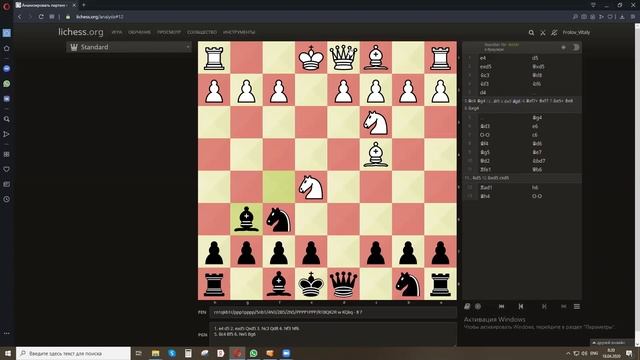This screenshot has height=360, width=640.
Task: Click the black king on the board
Action: (311, 284)
